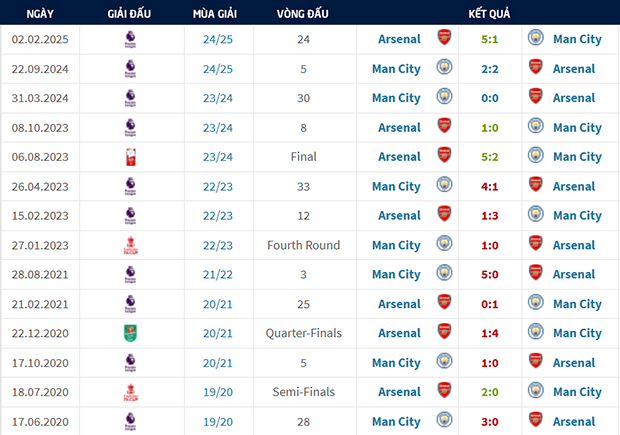Screen dimensions: 620x435
Task: Click Man City home team link on 17.10.2020
Action: pyautogui.click(x=396, y=363)
